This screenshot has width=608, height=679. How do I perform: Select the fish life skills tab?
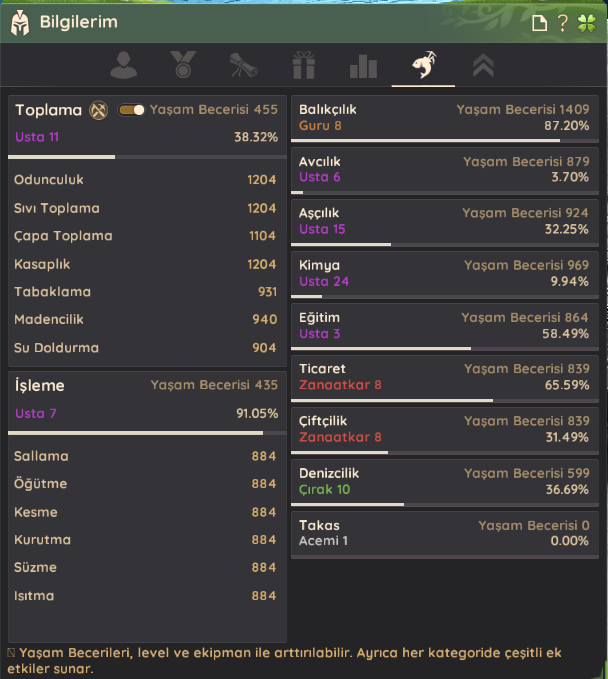(x=422, y=66)
